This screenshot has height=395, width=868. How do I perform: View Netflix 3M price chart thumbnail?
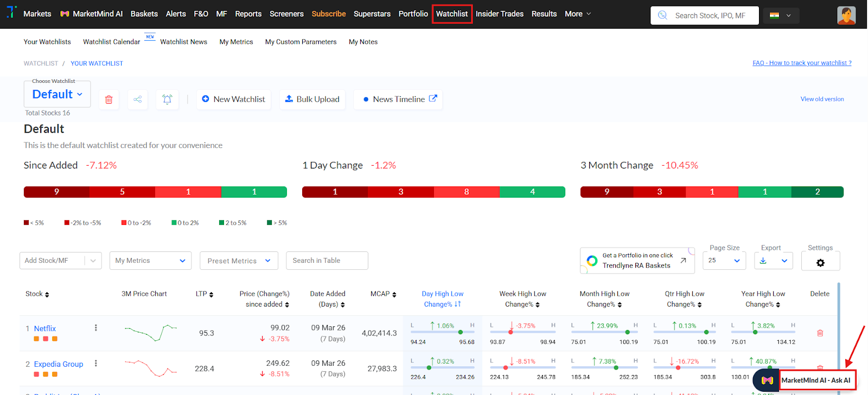click(x=150, y=332)
